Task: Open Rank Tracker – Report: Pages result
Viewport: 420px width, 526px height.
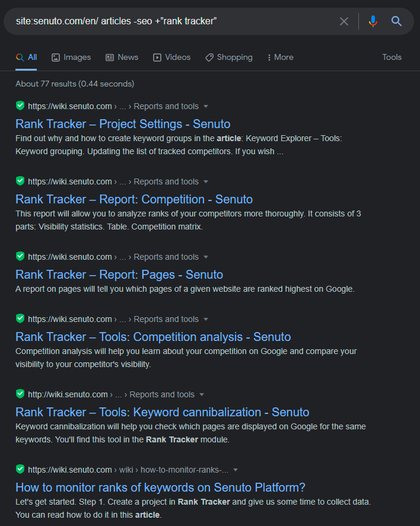Action: [x=119, y=275]
